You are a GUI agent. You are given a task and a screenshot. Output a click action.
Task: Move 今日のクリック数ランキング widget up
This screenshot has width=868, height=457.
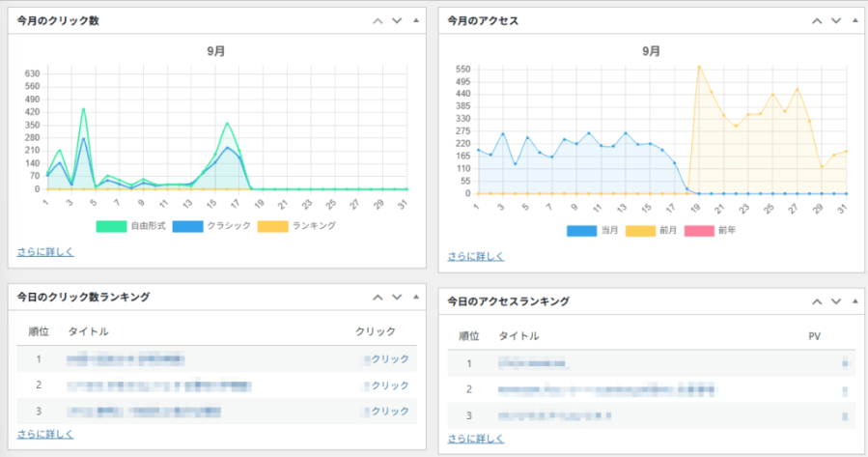click(378, 297)
